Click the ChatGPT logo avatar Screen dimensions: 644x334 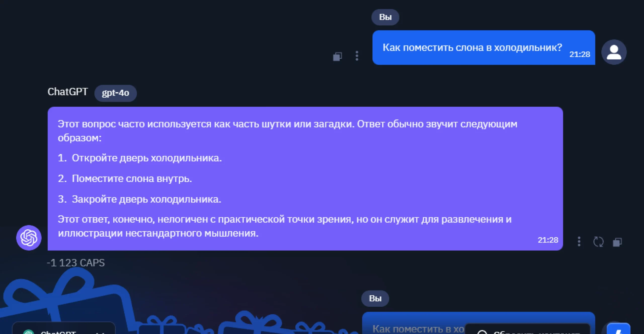(x=29, y=237)
